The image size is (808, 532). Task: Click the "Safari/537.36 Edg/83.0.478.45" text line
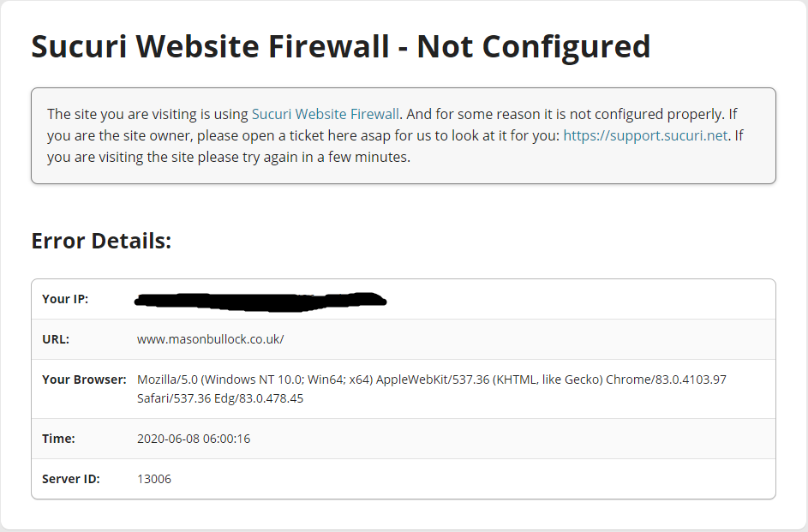[220, 398]
